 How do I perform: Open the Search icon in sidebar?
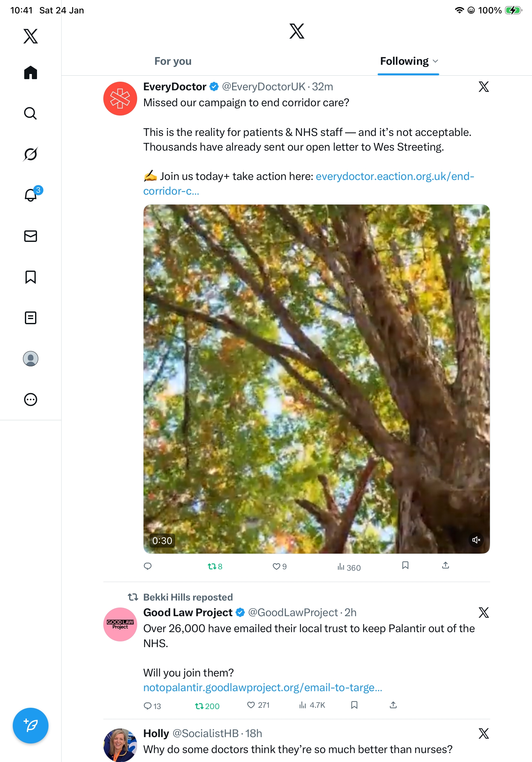pos(31,114)
